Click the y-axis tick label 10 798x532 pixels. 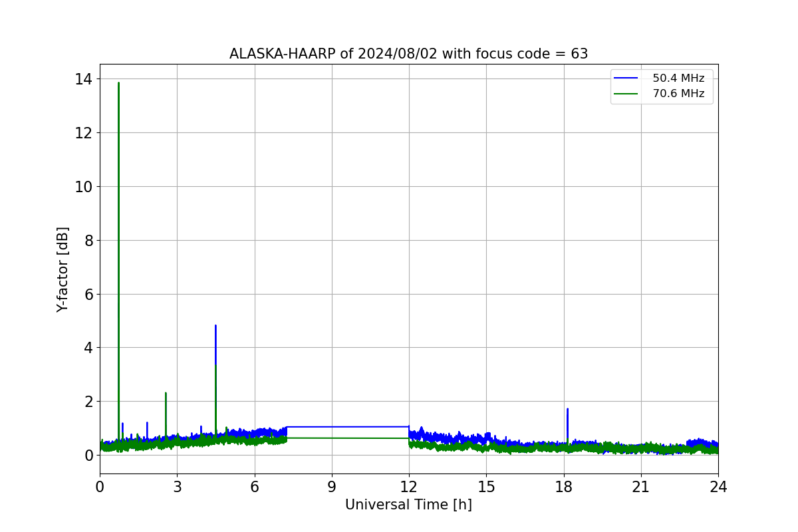(84, 186)
